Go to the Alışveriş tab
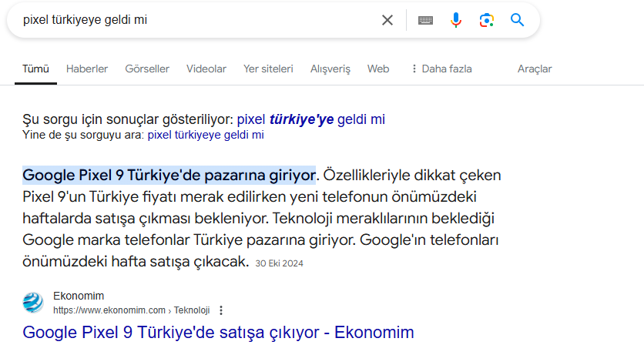Image resolution: width=644 pixels, height=345 pixels. 330,69
